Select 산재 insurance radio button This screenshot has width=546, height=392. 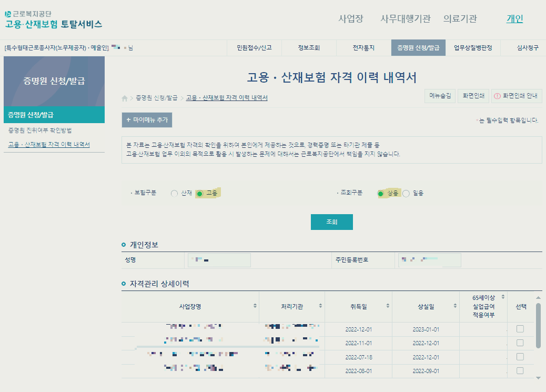[x=174, y=194]
